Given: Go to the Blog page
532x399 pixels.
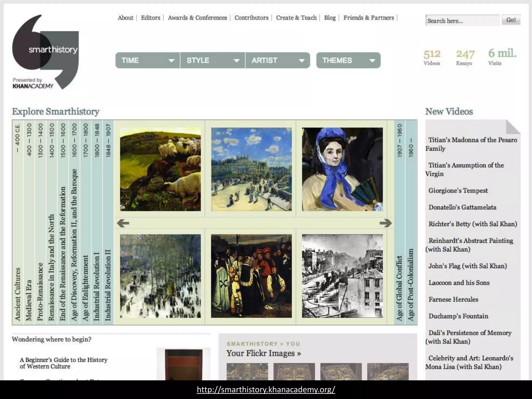Looking at the screenshot, I should tap(330, 18).
